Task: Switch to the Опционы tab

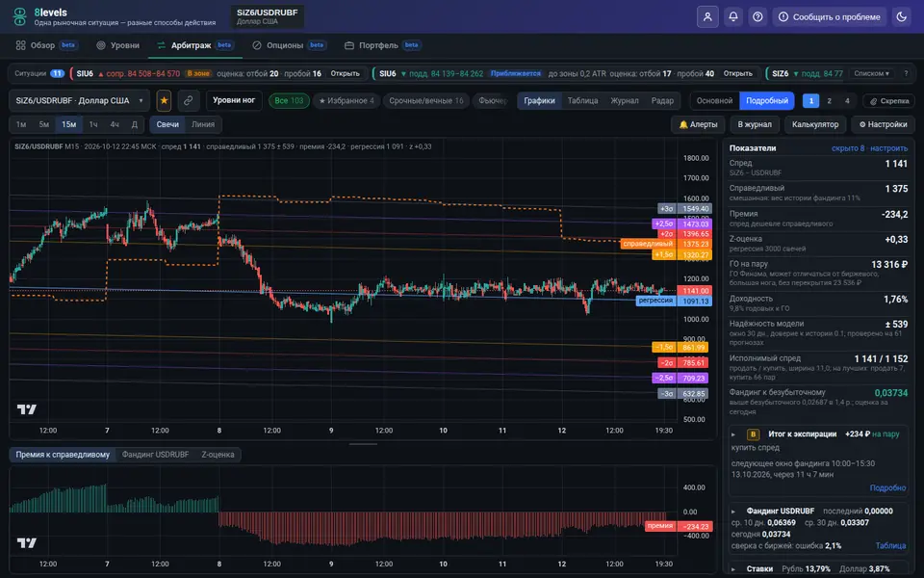Action: (x=285, y=45)
